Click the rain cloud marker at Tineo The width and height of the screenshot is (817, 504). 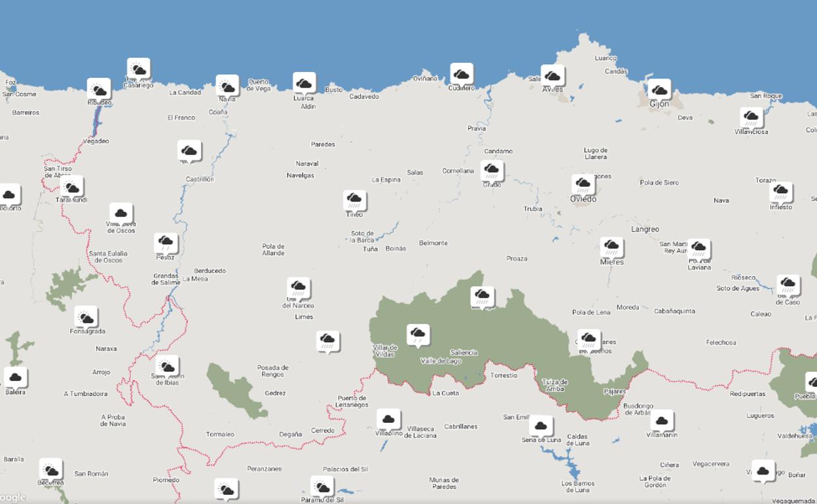coord(354,200)
